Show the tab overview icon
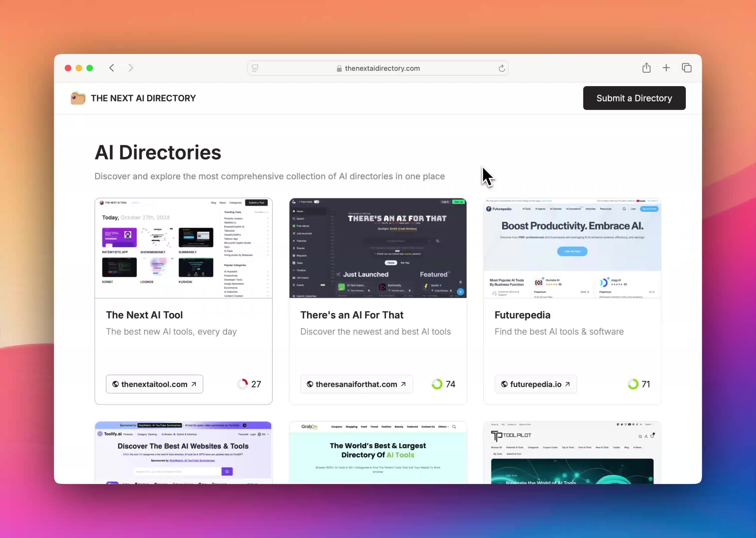This screenshot has height=538, width=756. 687,68
